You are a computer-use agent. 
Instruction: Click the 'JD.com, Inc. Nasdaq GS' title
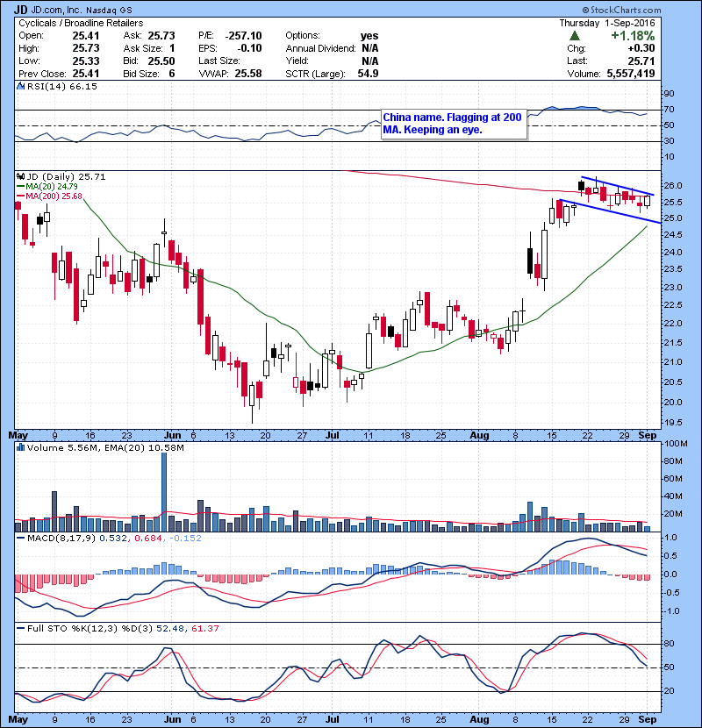pos(82,10)
